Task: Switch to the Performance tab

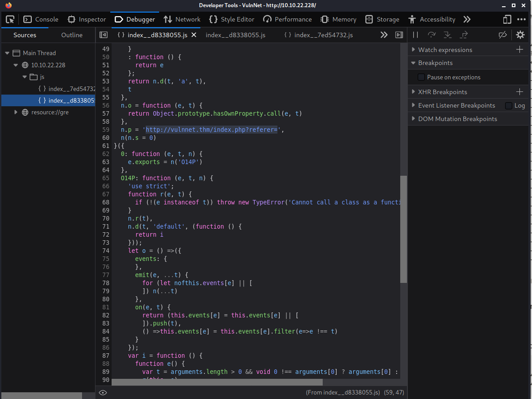Action: [x=287, y=19]
